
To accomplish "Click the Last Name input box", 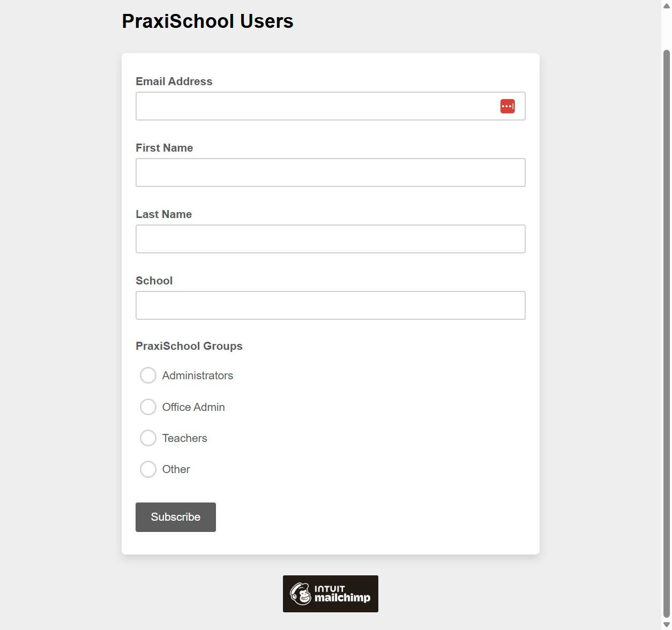I will click(x=330, y=239).
